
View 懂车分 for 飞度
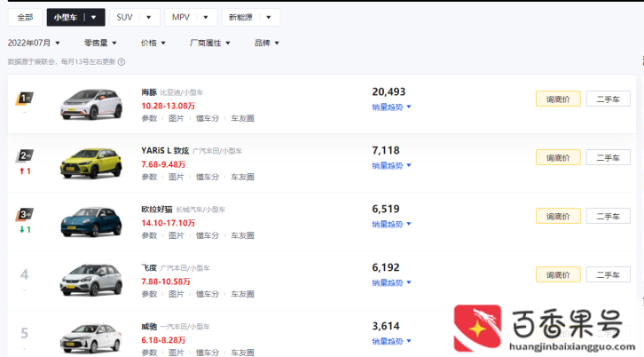208,294
